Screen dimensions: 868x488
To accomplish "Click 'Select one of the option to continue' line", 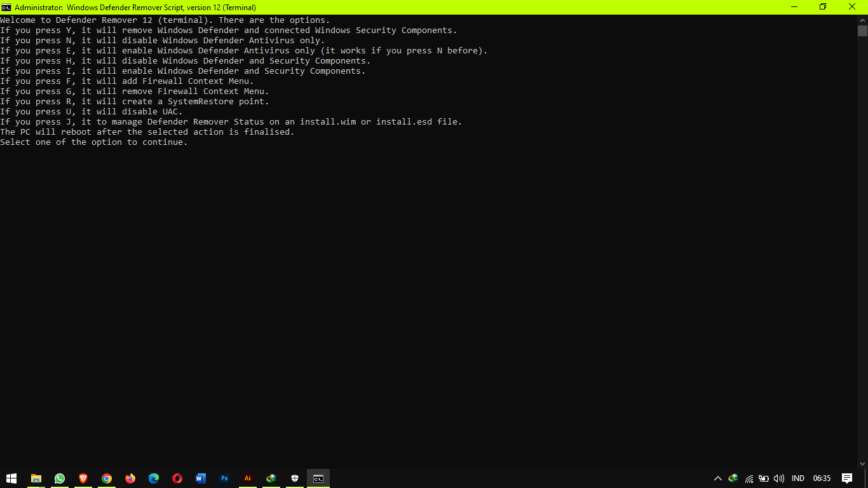I will [x=94, y=142].
